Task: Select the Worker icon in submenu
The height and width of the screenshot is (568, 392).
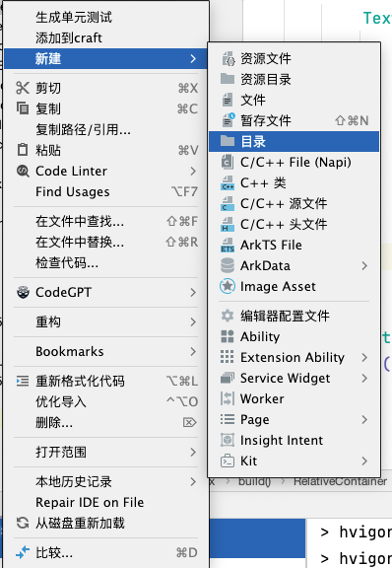Action: point(228,398)
